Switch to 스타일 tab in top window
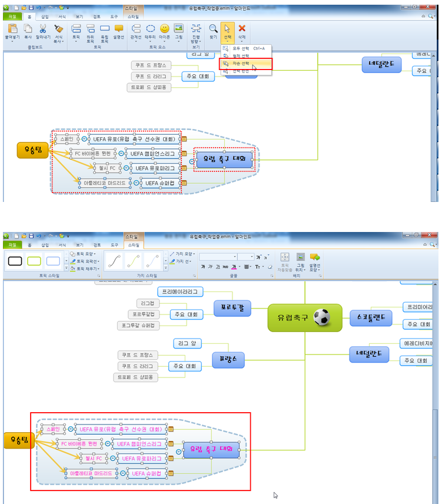The image size is (442, 504). click(x=134, y=16)
